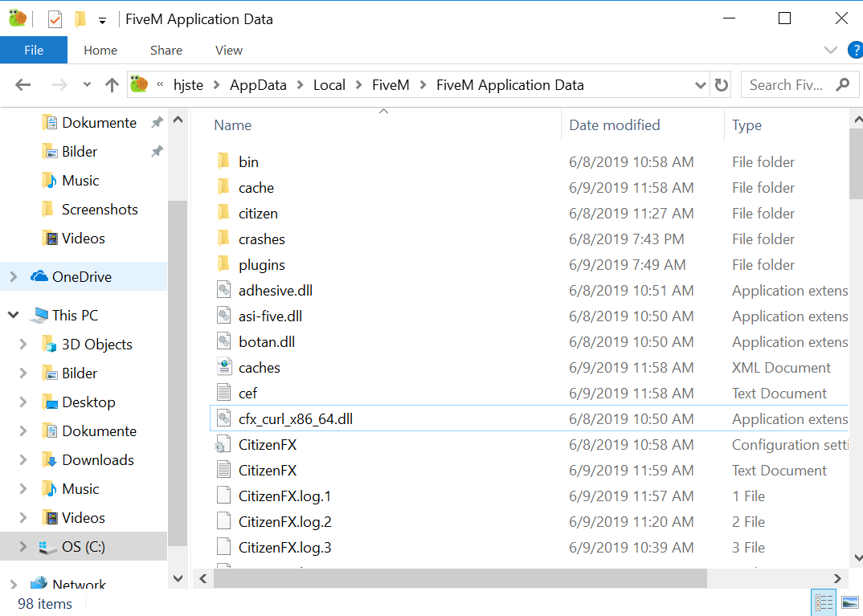Select the adhesive.dll file icon
The height and width of the screenshot is (616, 863).
[x=223, y=291]
